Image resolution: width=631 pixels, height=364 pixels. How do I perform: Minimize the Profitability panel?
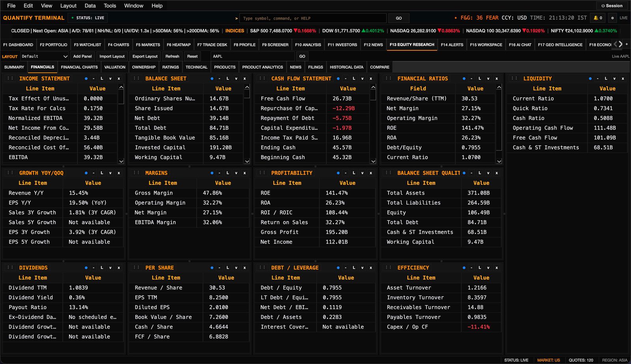point(345,173)
